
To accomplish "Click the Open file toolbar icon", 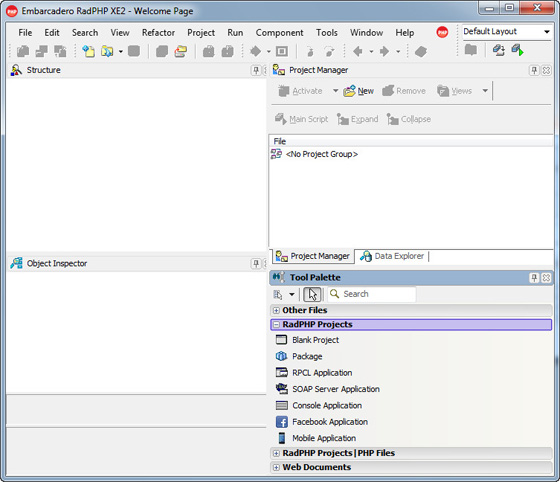I will [107, 51].
